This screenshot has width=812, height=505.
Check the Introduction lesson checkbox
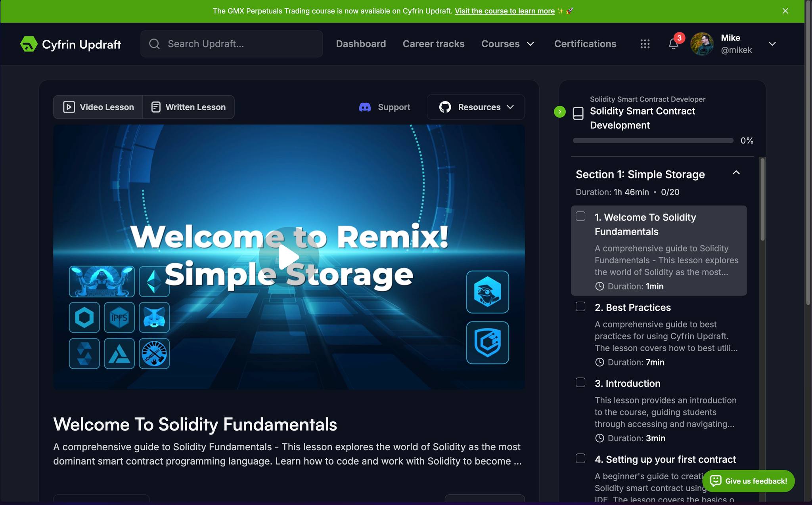coord(580,383)
